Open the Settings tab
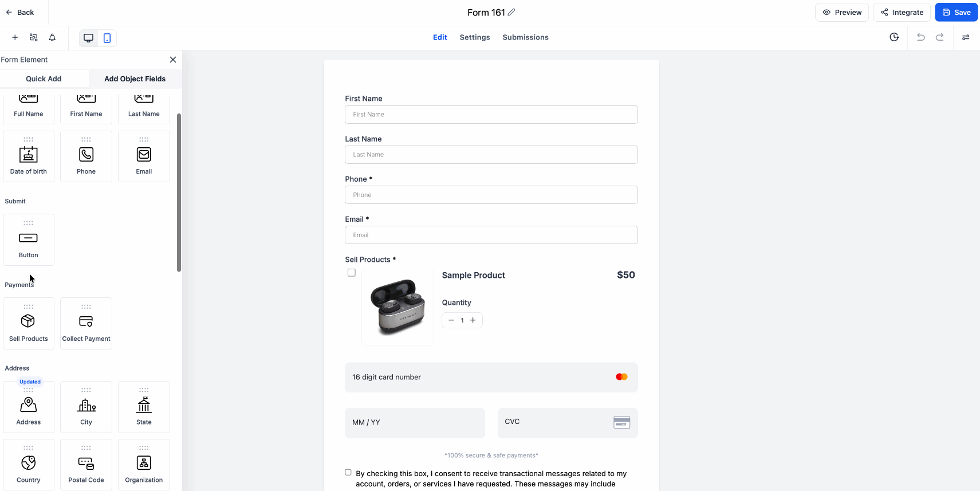Screen dimensions: 980x491 475,37
